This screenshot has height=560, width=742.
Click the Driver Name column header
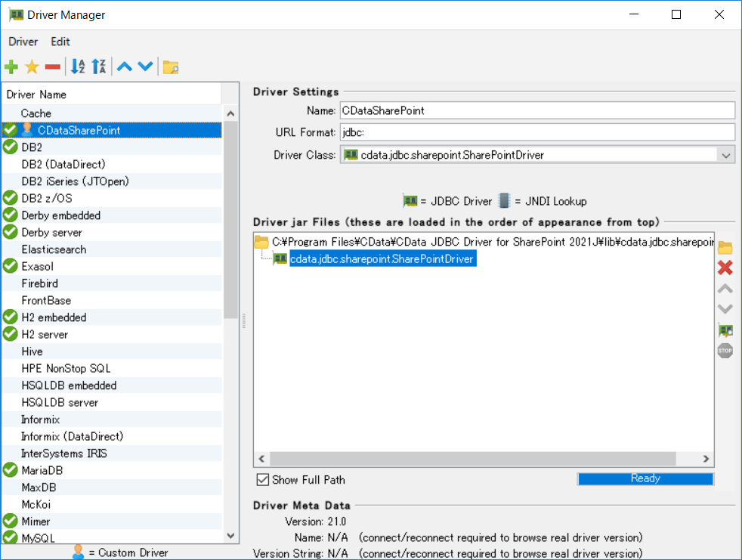pyautogui.click(x=36, y=94)
